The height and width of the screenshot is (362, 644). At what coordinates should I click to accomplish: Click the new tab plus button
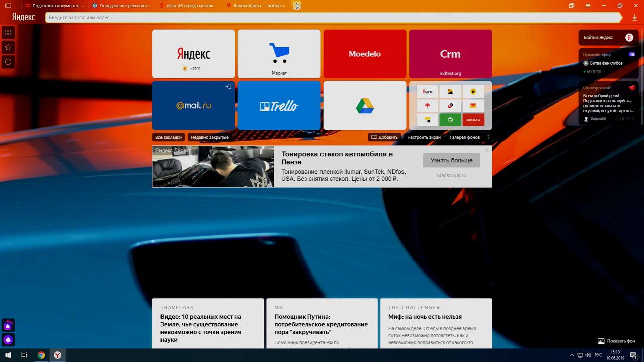[x=297, y=6]
